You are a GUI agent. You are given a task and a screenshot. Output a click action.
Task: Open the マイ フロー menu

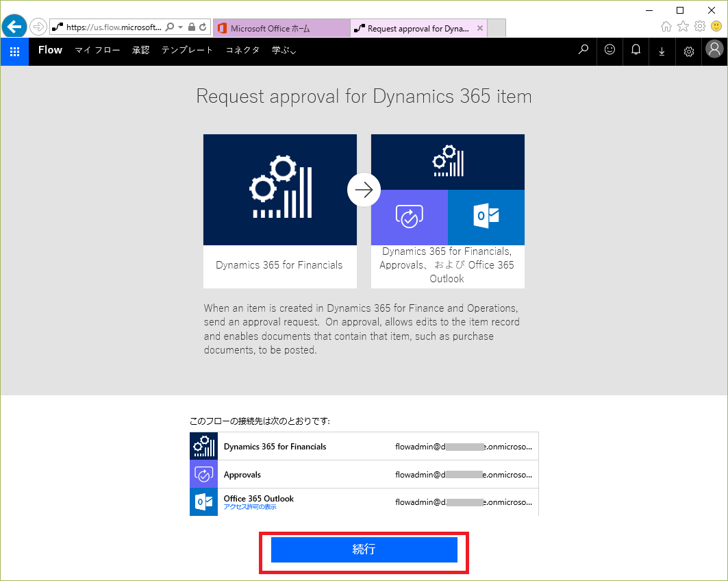coord(97,50)
